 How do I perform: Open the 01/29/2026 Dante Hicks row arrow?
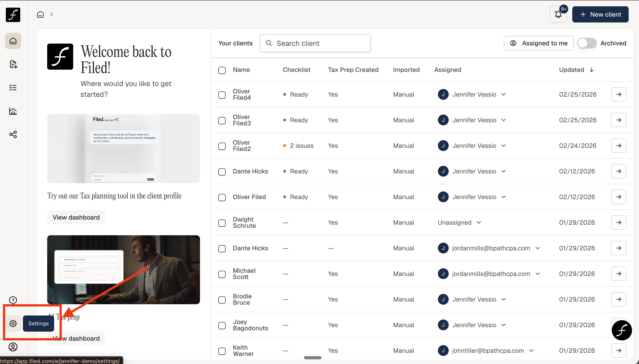619,248
